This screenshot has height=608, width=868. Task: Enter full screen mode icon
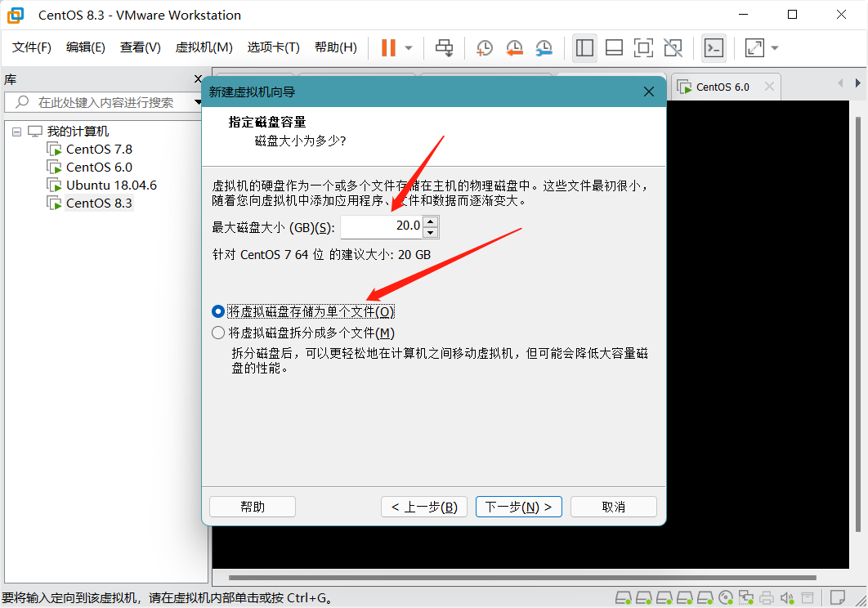643,47
